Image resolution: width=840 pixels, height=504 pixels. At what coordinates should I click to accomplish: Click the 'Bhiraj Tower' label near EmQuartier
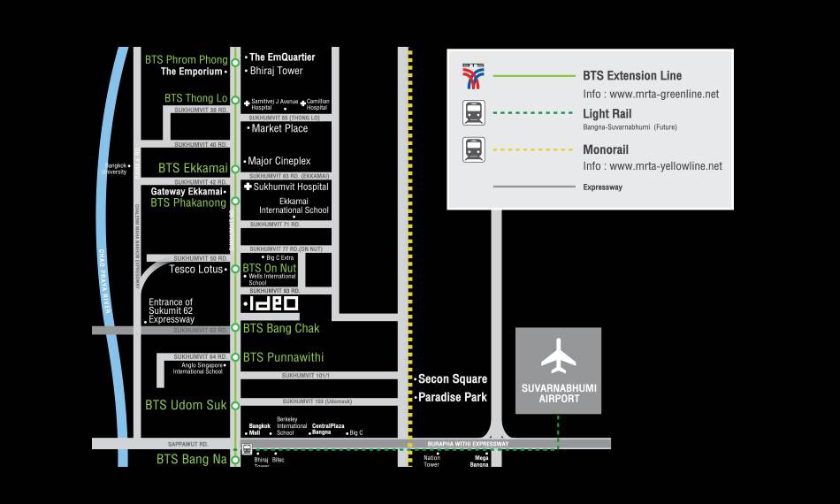pyautogui.click(x=276, y=71)
